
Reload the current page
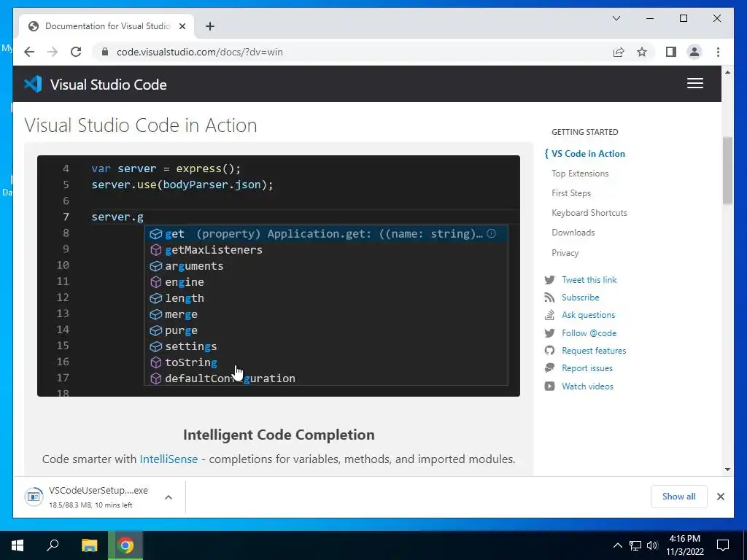[76, 52]
